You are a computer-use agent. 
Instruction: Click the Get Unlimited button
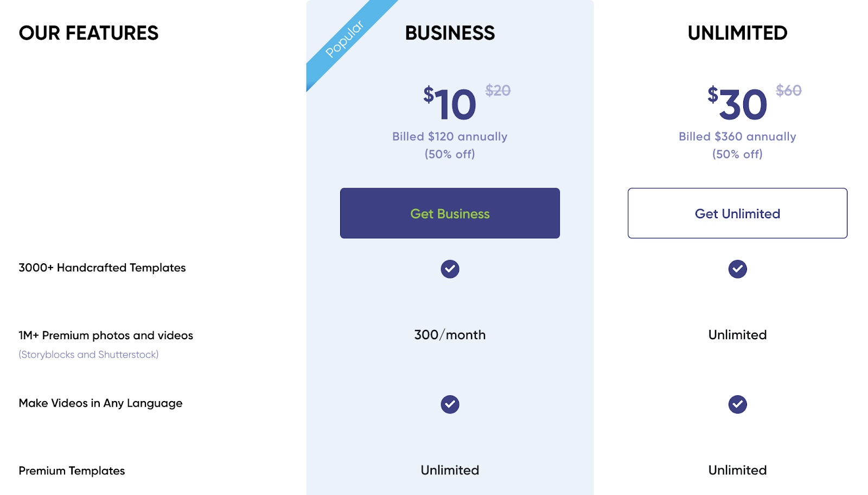[x=737, y=213]
